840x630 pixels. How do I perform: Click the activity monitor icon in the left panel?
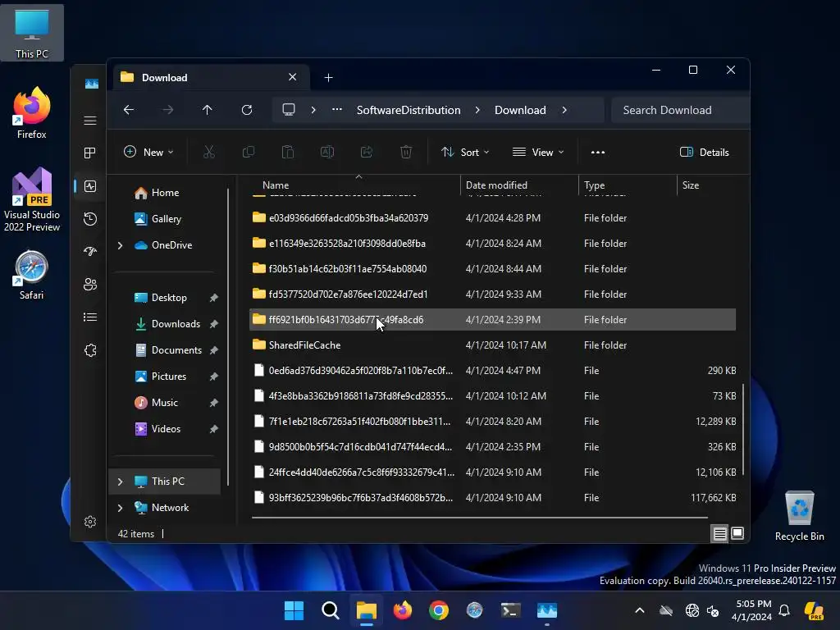coord(90,186)
